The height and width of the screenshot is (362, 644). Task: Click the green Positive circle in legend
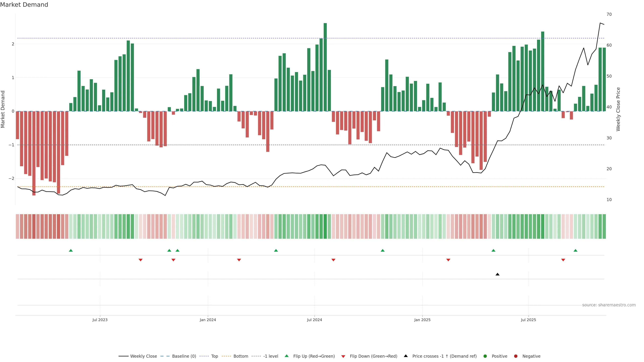485,356
